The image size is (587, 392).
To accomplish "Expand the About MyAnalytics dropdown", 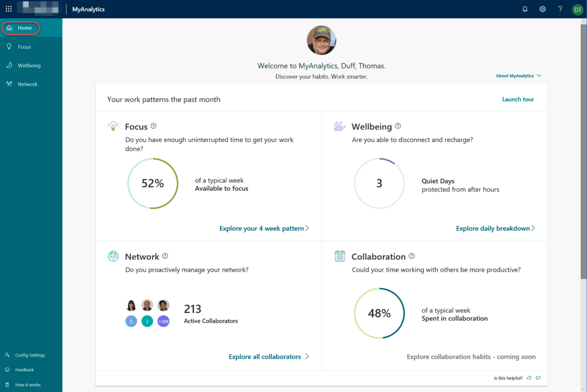I will click(x=518, y=76).
